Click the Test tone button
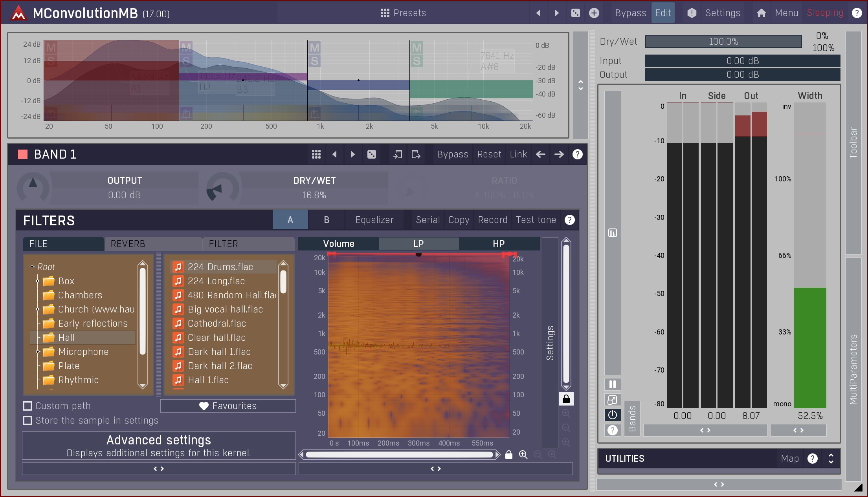 (536, 220)
